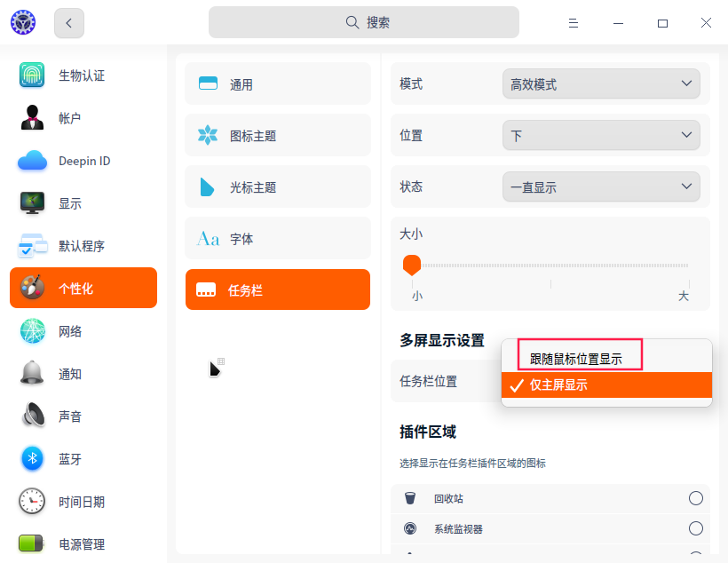Click the 生物认证 fingerprint icon

(32, 75)
